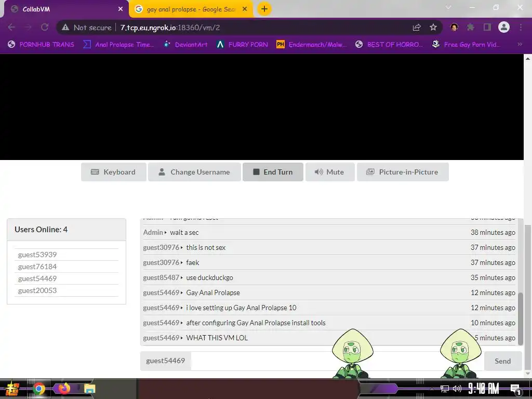Select user guest20053 in list
This screenshot has width=532, height=399.
37,290
